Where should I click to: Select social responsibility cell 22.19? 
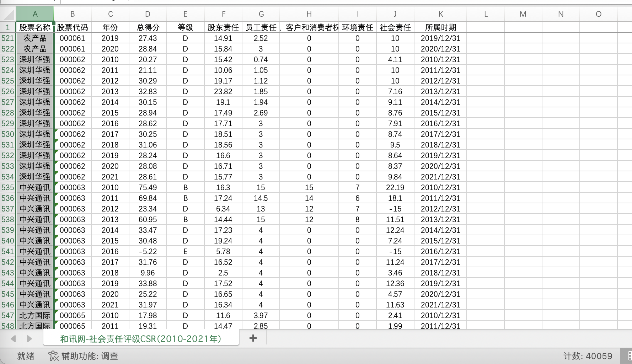tap(395, 187)
